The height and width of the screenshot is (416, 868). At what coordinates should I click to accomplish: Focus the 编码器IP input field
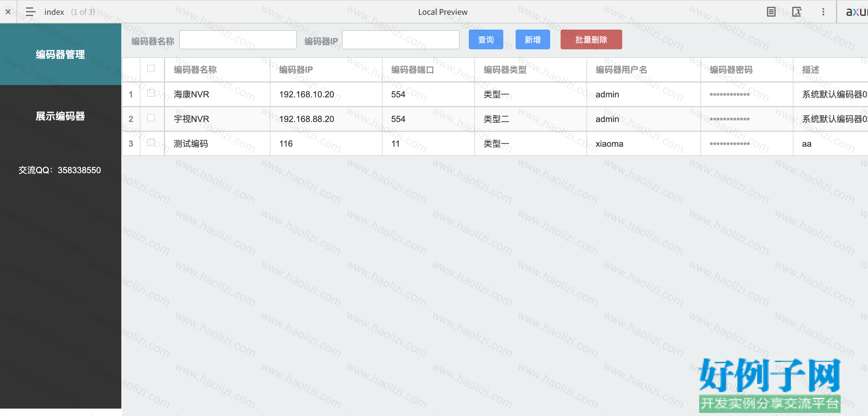click(401, 40)
